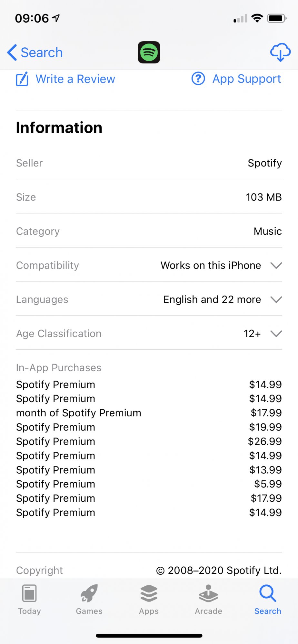Screen dimensions: 298x644
Task: Expand the Compatibility details chevron
Action: 276,265
